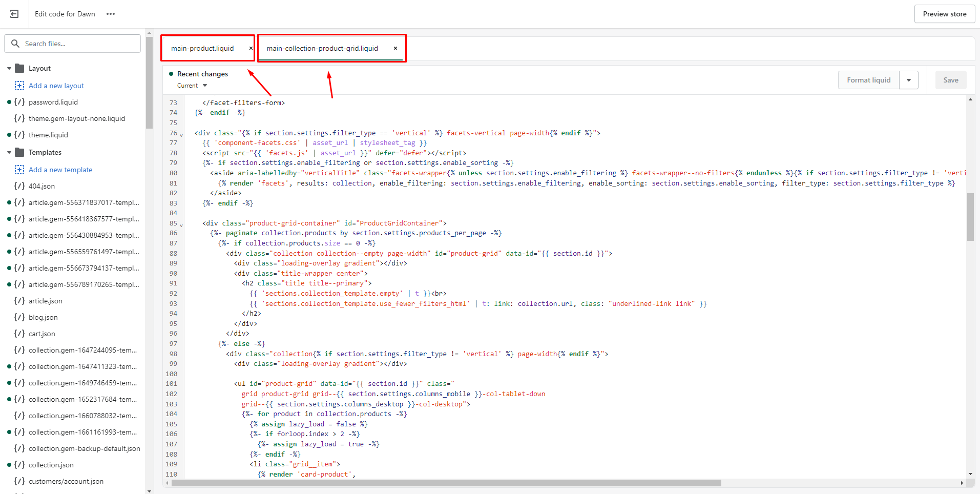980x494 pixels.
Task: Click the Format liquid button
Action: click(x=869, y=80)
